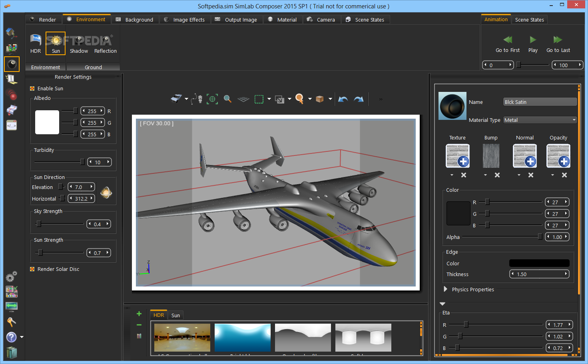The width and height of the screenshot is (588, 364).
Task: Toggle the Enable Sun checkbox
Action: [x=32, y=88]
